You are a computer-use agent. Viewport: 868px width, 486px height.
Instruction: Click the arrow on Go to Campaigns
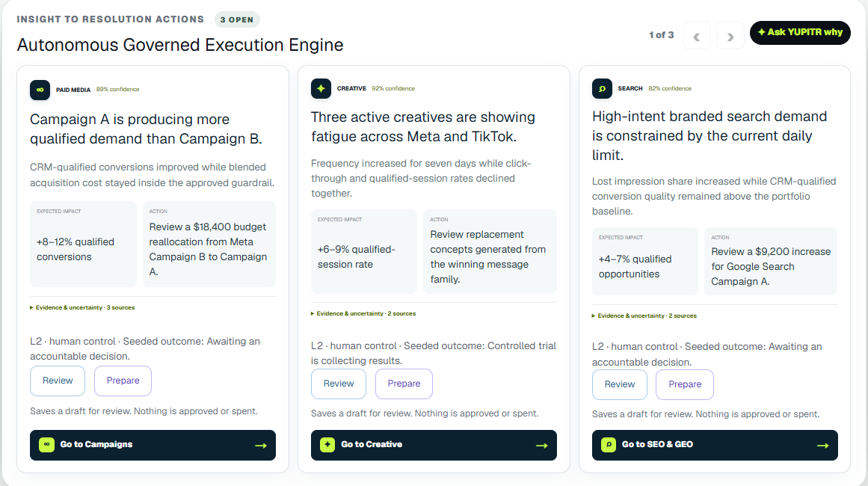pyautogui.click(x=261, y=445)
